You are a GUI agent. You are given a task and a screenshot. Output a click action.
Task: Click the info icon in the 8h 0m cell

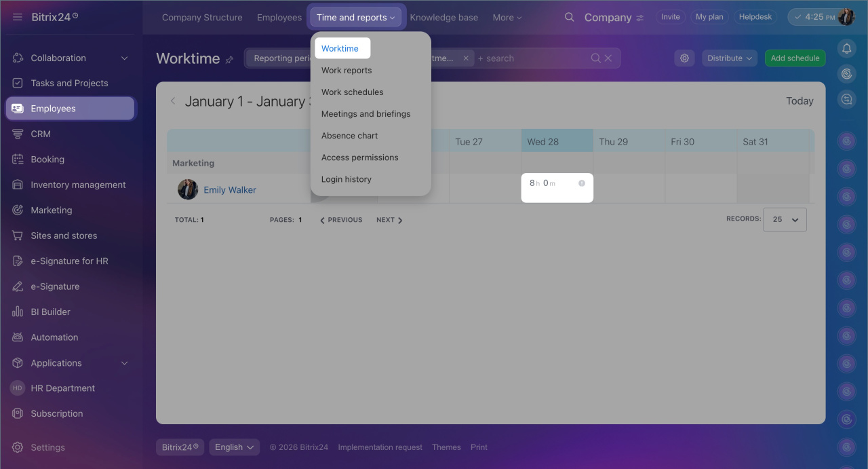(x=581, y=183)
